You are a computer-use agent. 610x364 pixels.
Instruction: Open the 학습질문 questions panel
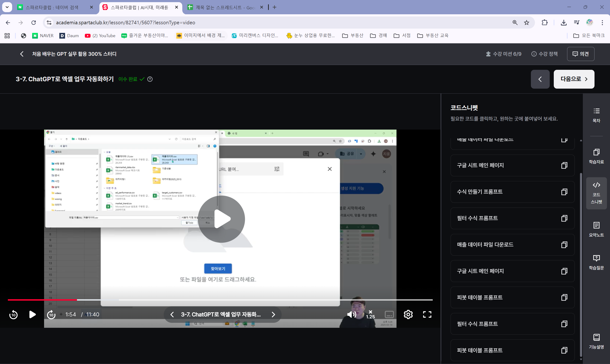click(x=596, y=262)
